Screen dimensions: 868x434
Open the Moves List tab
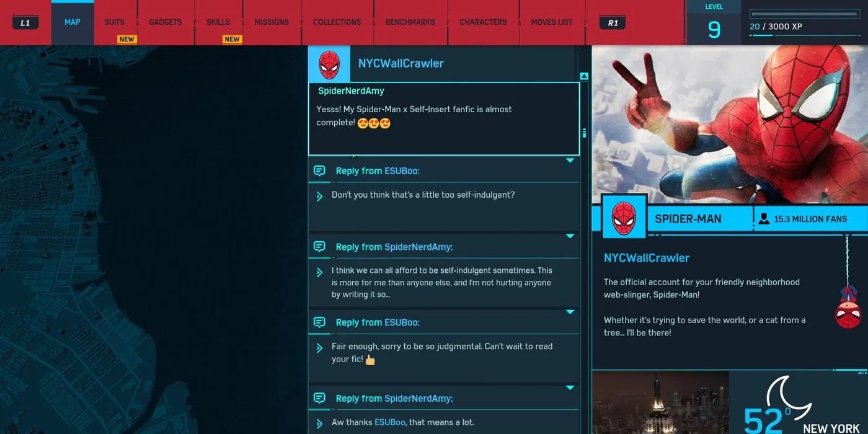coord(552,22)
